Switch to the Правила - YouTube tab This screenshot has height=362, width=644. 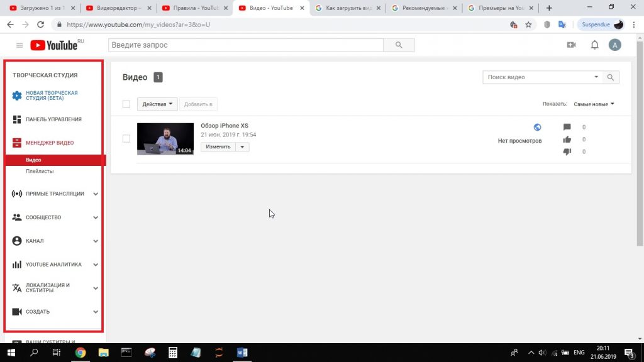tap(195, 8)
